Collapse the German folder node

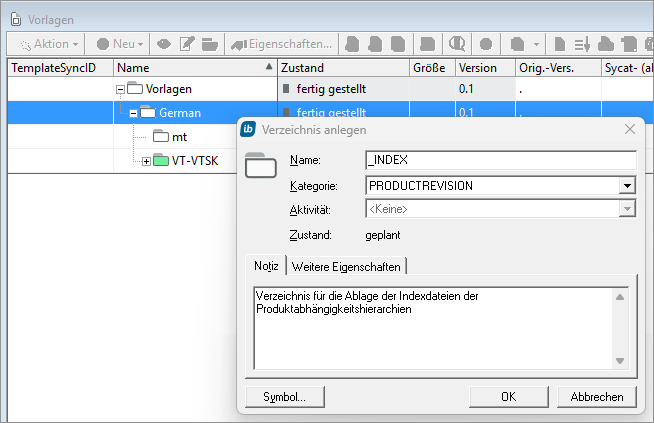coord(133,113)
